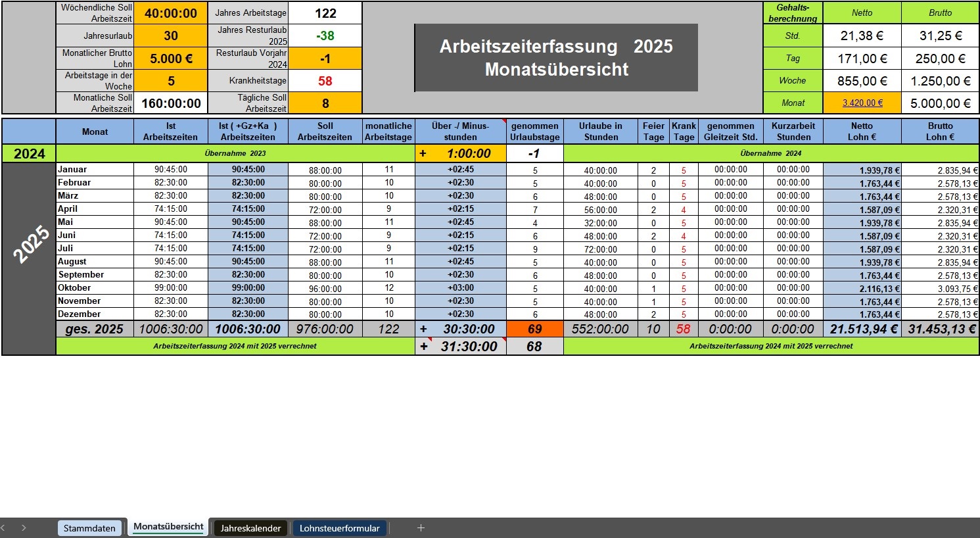Viewport: 980px width, 538px height.
Task: Click the Arbeitszeiterfassung 2025 Monatsübersicht title box
Action: (556, 58)
